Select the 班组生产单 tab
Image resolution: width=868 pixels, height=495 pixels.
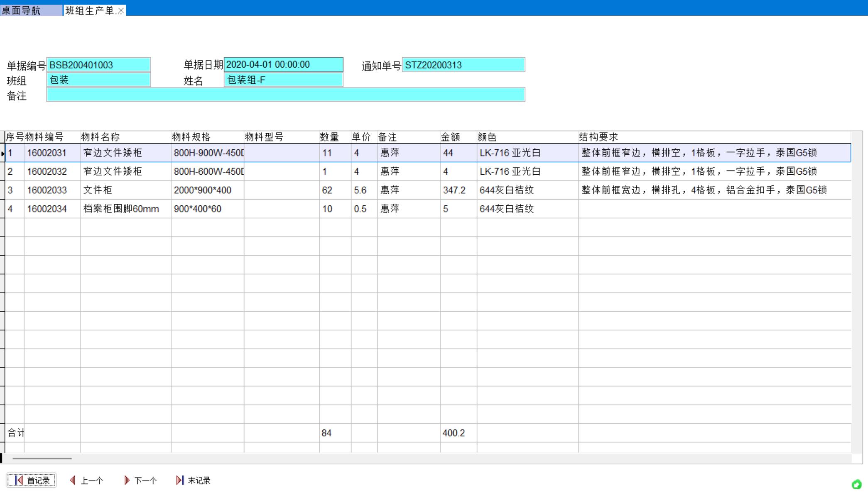[89, 10]
